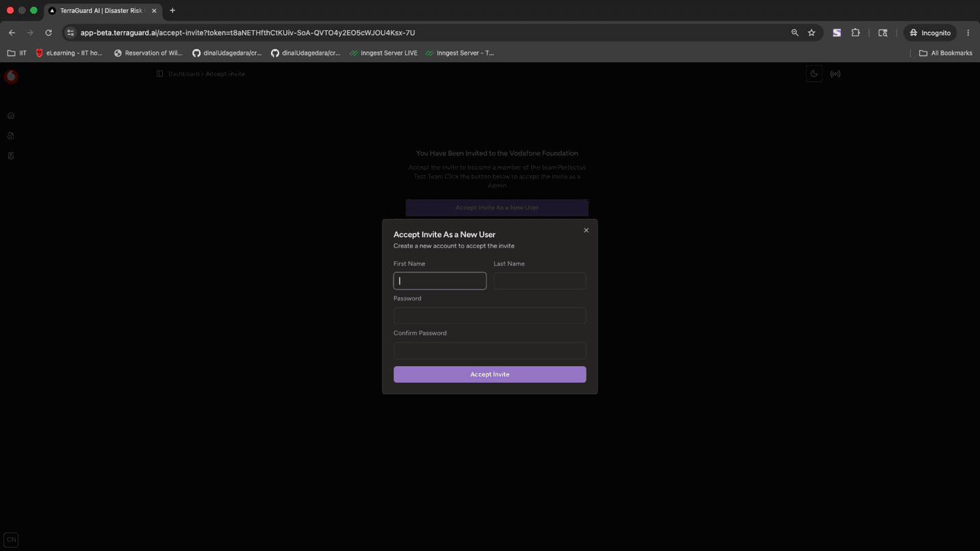The width and height of the screenshot is (980, 551).
Task: View site information icon in address bar
Action: click(70, 33)
